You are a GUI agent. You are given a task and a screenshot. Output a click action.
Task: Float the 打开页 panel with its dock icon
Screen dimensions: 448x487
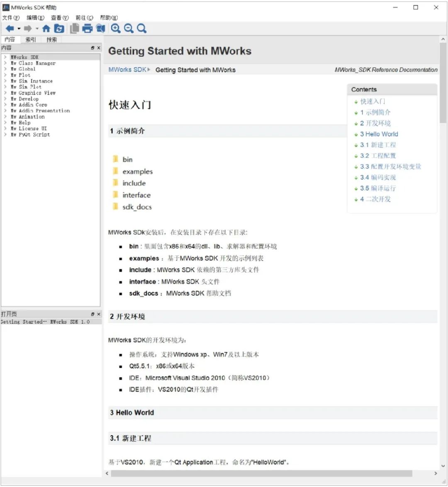[x=93, y=314]
